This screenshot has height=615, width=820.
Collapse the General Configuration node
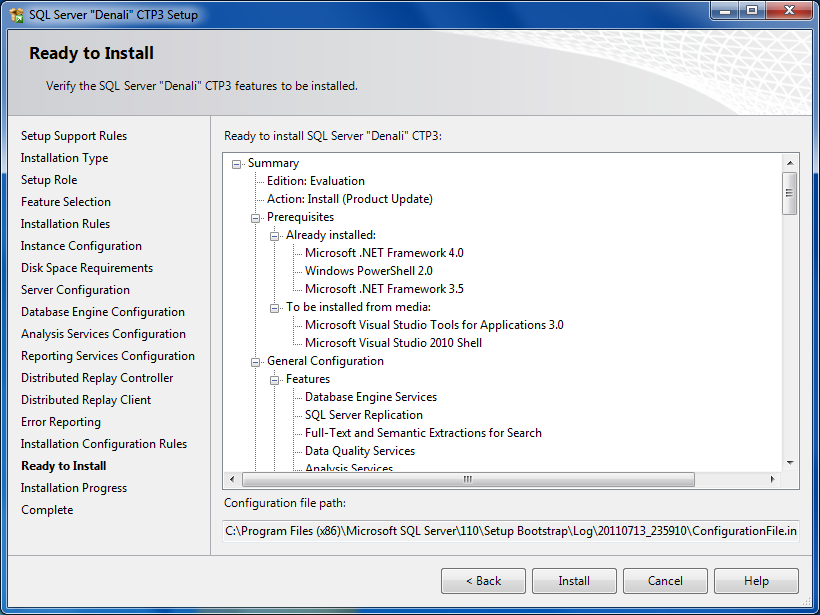click(255, 362)
